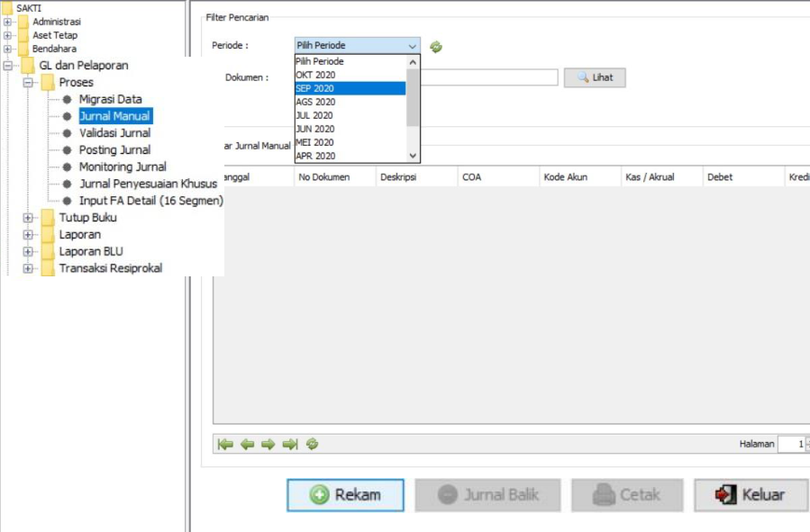Image resolution: width=810 pixels, height=532 pixels.
Task: Jump to last page arrow icon
Action: [290, 444]
